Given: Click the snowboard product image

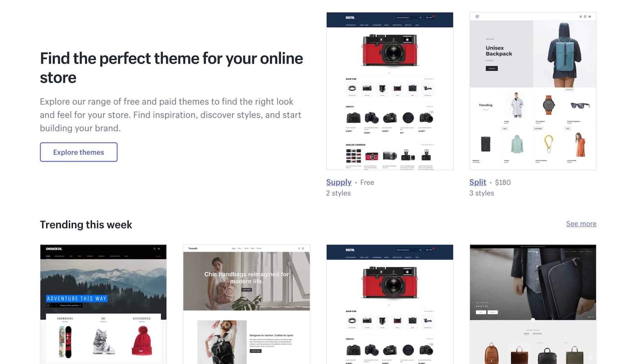Looking at the screenshot, I should pyautogui.click(x=65, y=341).
